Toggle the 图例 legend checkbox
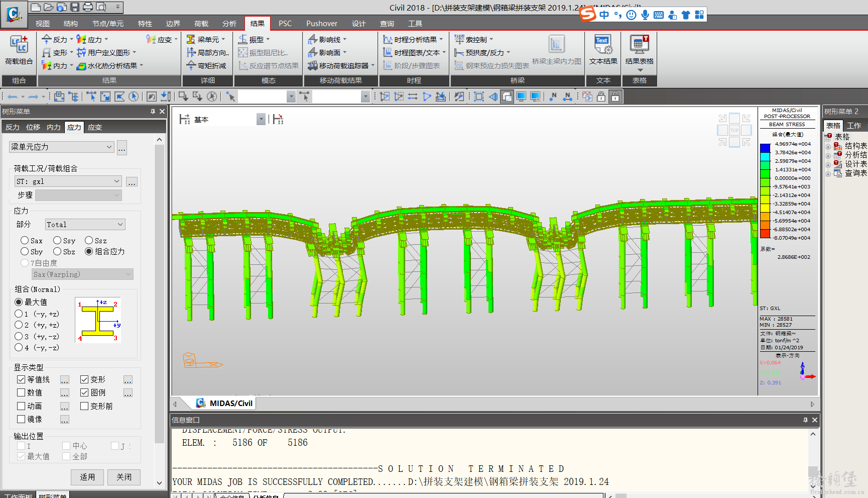The height and width of the screenshot is (498, 868). tap(84, 392)
